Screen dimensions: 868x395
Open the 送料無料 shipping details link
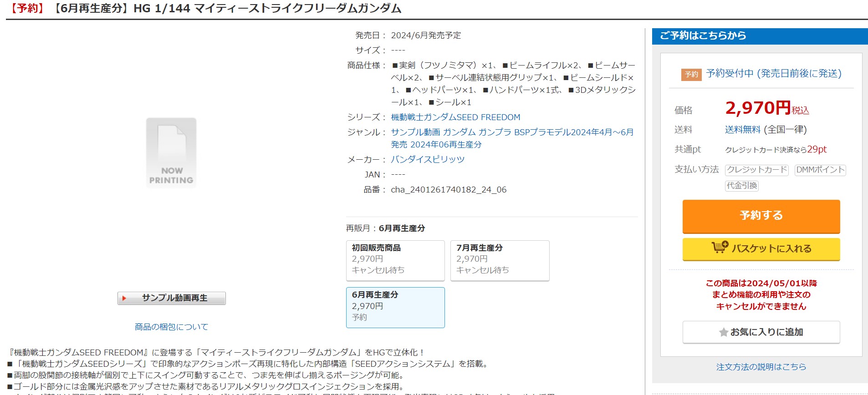pos(743,130)
